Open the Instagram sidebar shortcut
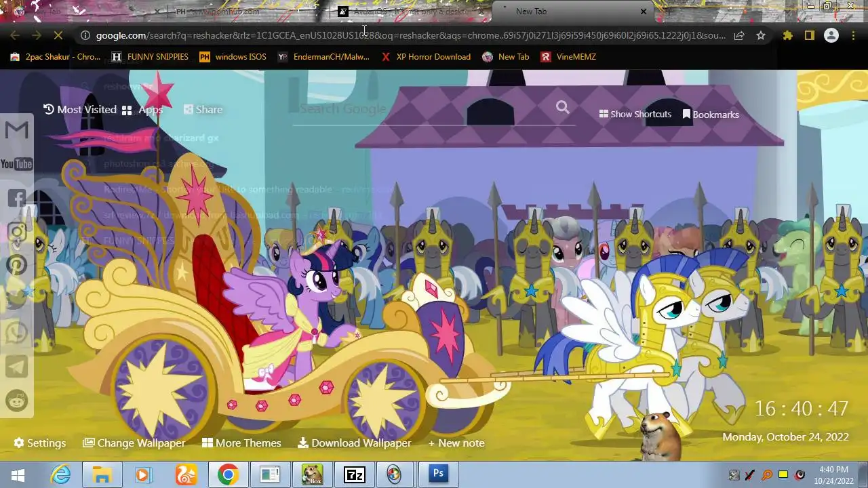The width and height of the screenshot is (868, 488). tap(17, 232)
